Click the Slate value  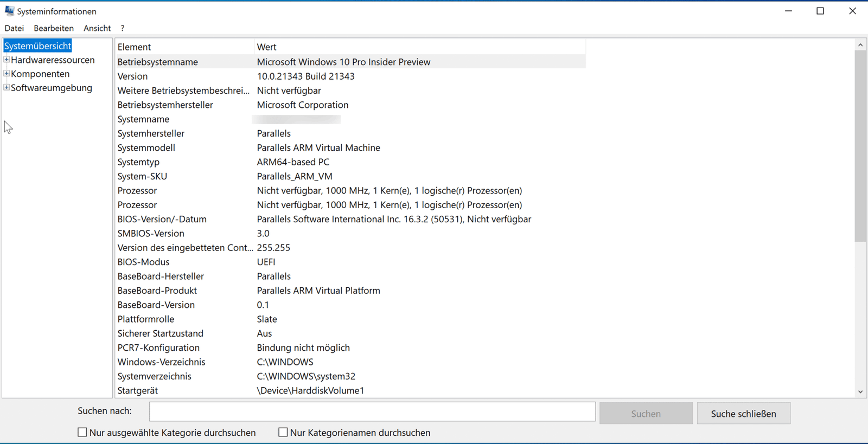(267, 319)
